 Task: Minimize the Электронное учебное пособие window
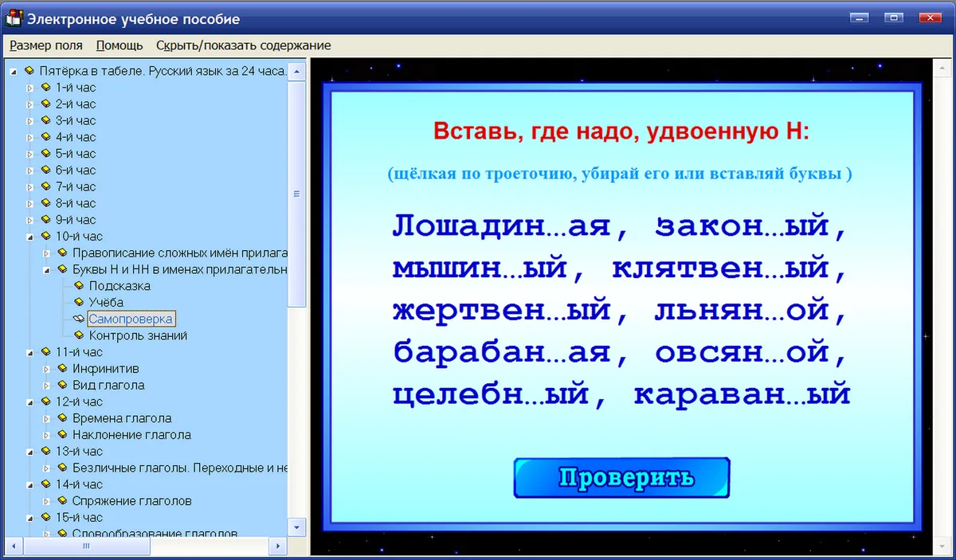[859, 18]
